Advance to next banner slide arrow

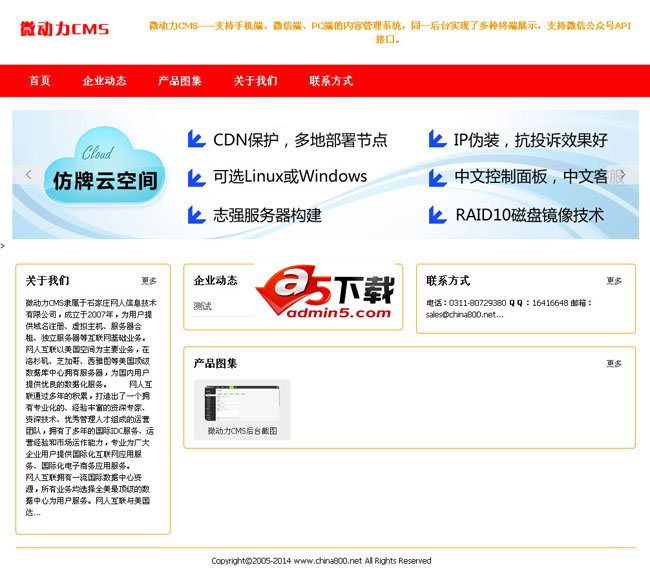621,175
